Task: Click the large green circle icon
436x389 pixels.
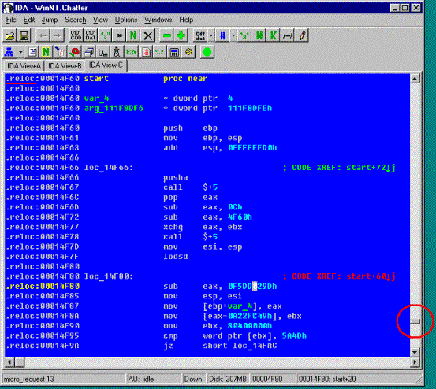Action: pos(207,52)
